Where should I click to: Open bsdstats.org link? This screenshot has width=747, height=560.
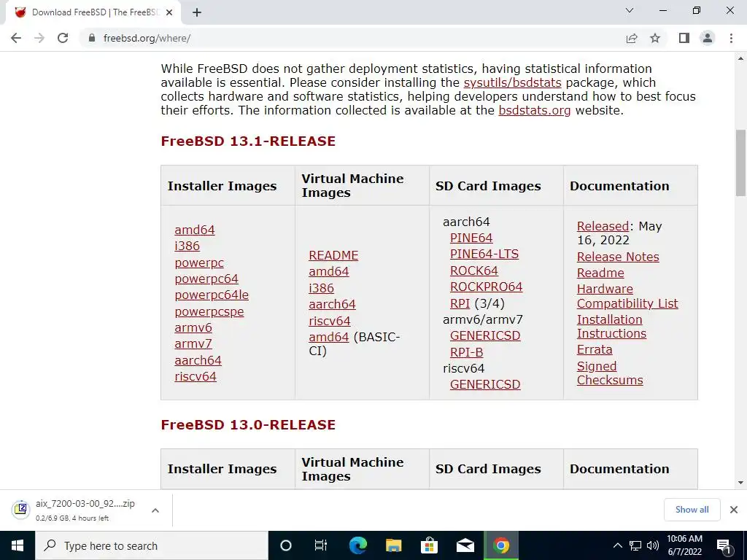[534, 111]
